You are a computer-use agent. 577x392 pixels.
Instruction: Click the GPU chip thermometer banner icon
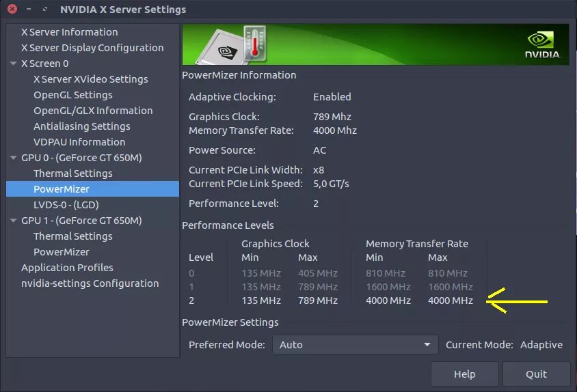point(232,45)
